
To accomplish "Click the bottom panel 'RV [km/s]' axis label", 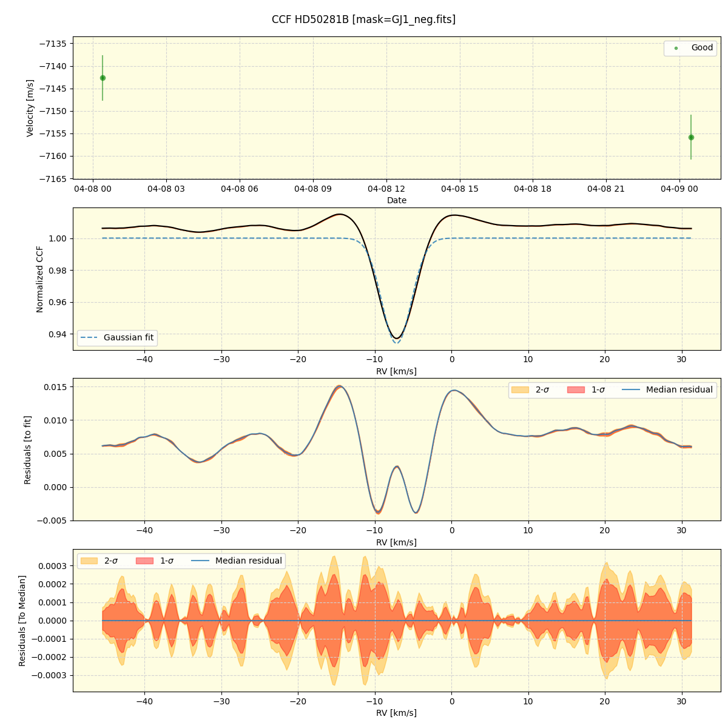I will tap(397, 713).
